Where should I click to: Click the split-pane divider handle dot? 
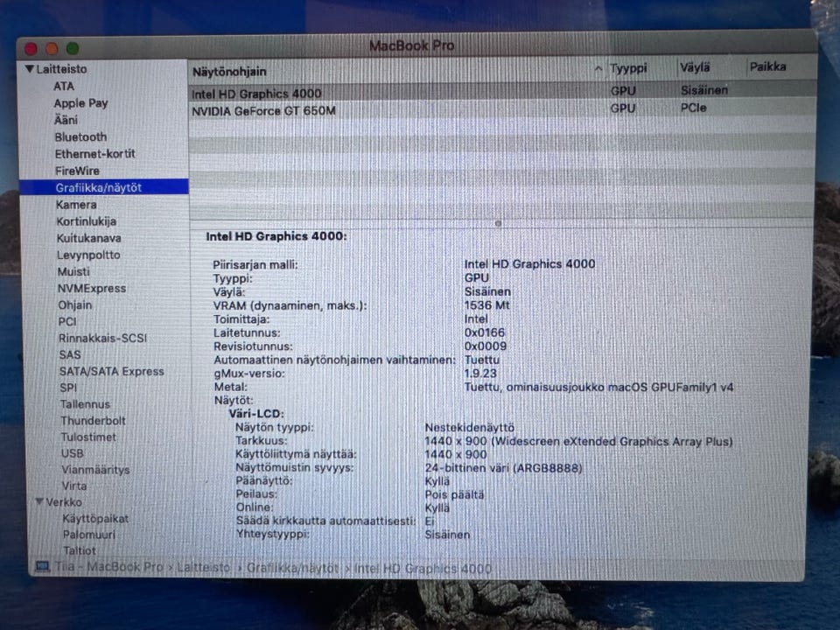498,223
